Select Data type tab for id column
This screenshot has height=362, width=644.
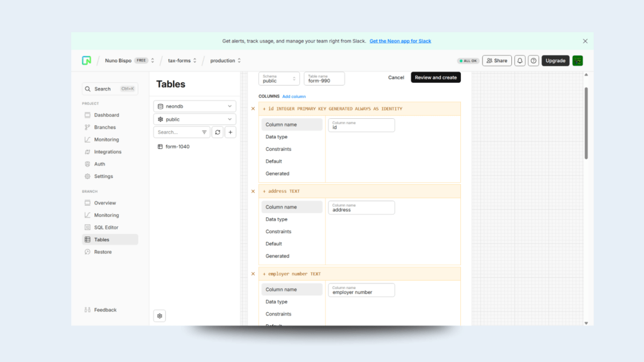[x=277, y=137]
